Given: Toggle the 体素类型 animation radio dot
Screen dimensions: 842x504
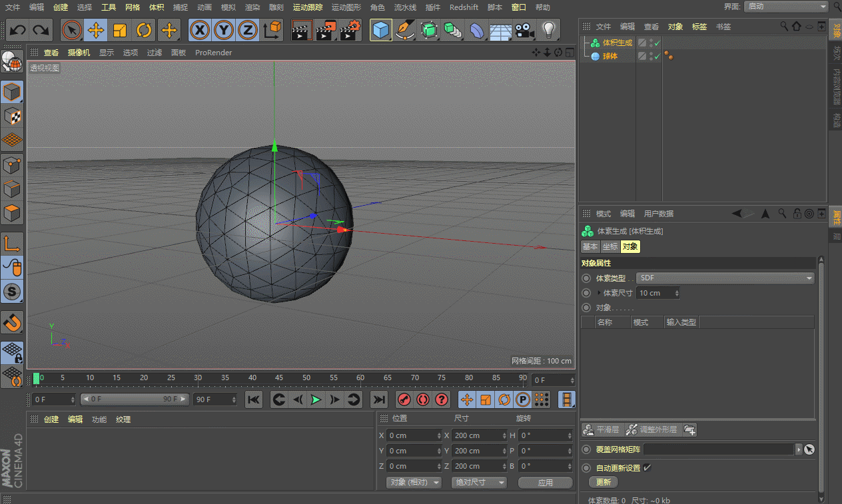Looking at the screenshot, I should click(x=586, y=278).
